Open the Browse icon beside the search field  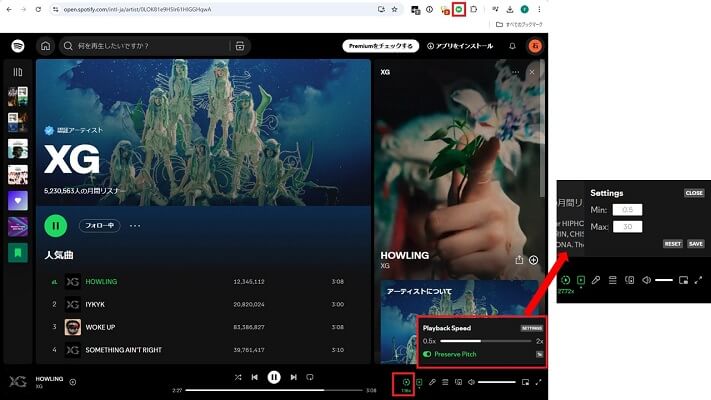pyautogui.click(x=240, y=46)
